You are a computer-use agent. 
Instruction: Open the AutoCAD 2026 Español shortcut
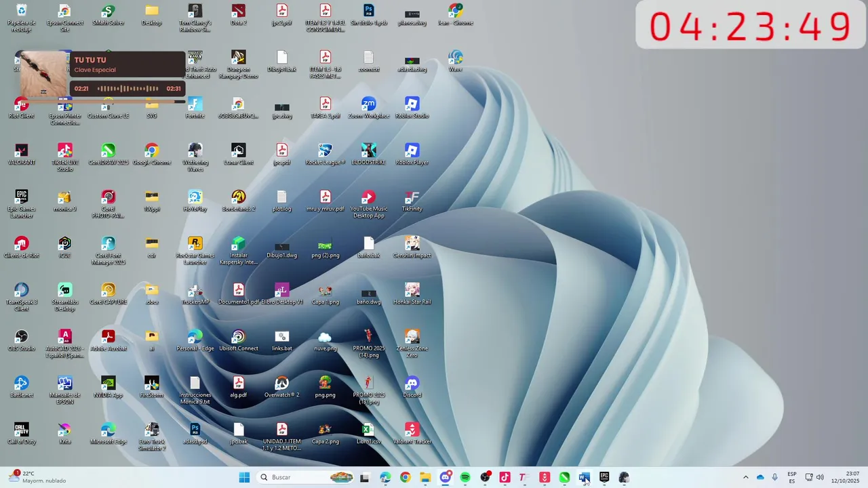[65, 344]
